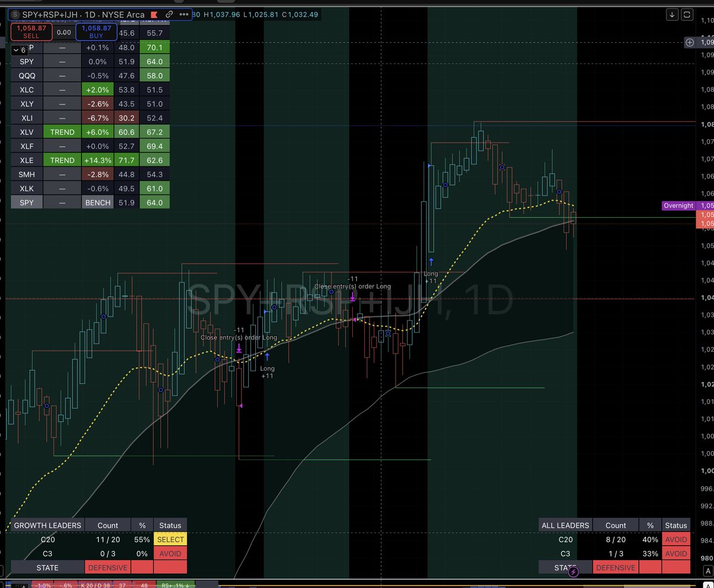Click the XLV TREND cell
This screenshot has width=714, height=588.
[x=62, y=132]
